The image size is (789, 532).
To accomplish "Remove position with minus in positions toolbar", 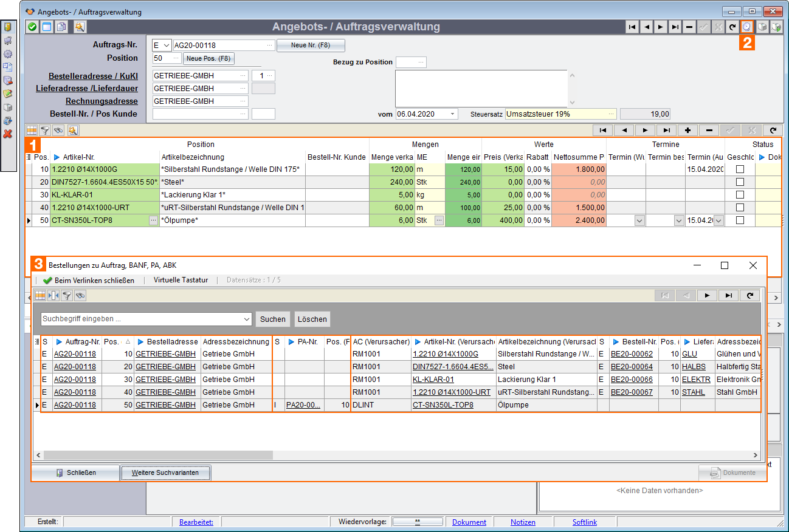I will [x=709, y=130].
